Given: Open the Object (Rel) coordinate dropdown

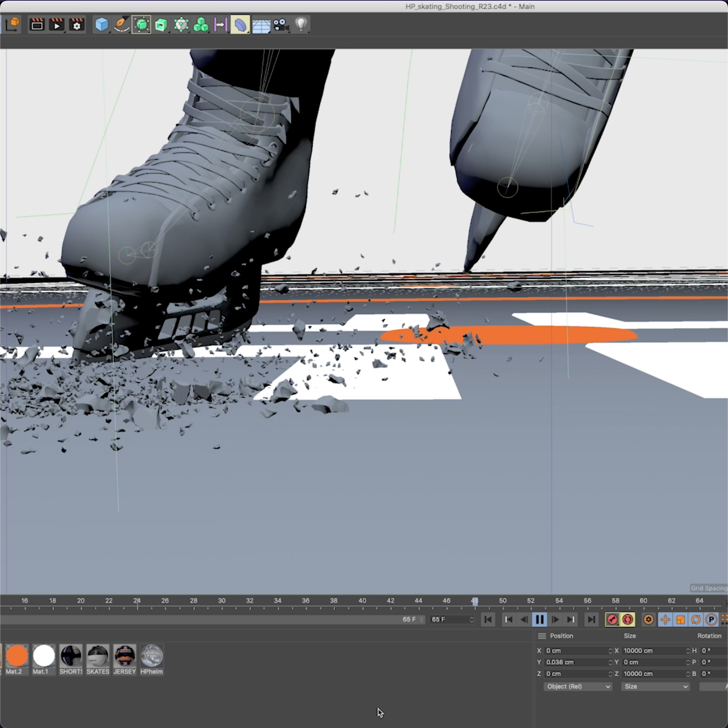Looking at the screenshot, I should tap(577, 687).
